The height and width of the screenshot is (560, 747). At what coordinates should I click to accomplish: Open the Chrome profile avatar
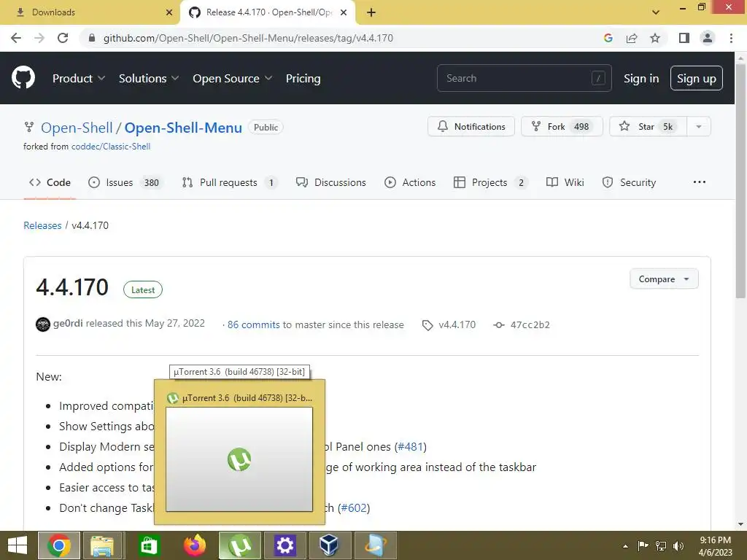click(708, 38)
